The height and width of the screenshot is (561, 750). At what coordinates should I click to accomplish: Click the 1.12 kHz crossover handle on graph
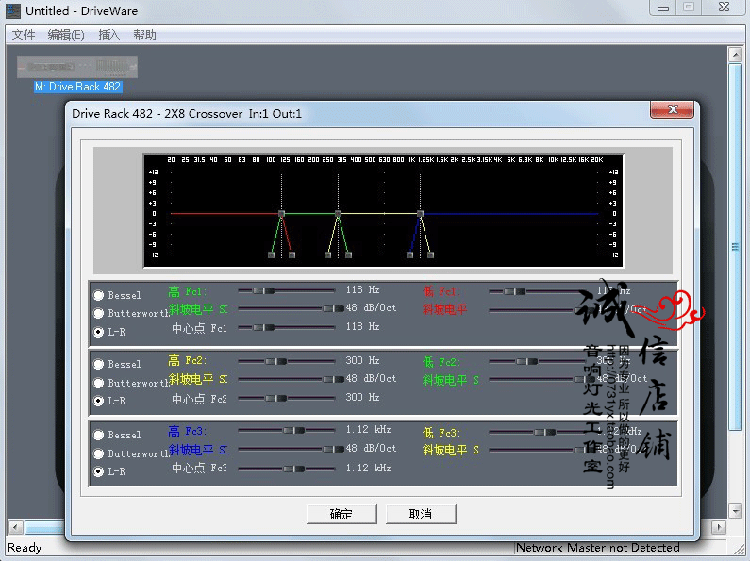pos(420,214)
